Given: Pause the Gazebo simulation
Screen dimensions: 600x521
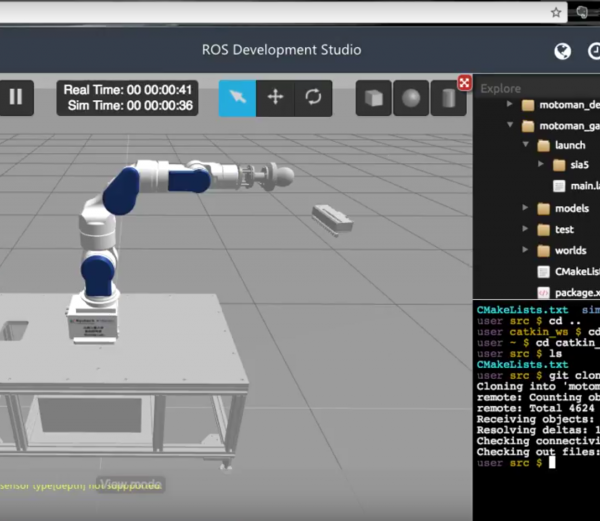Looking at the screenshot, I should [x=16, y=97].
